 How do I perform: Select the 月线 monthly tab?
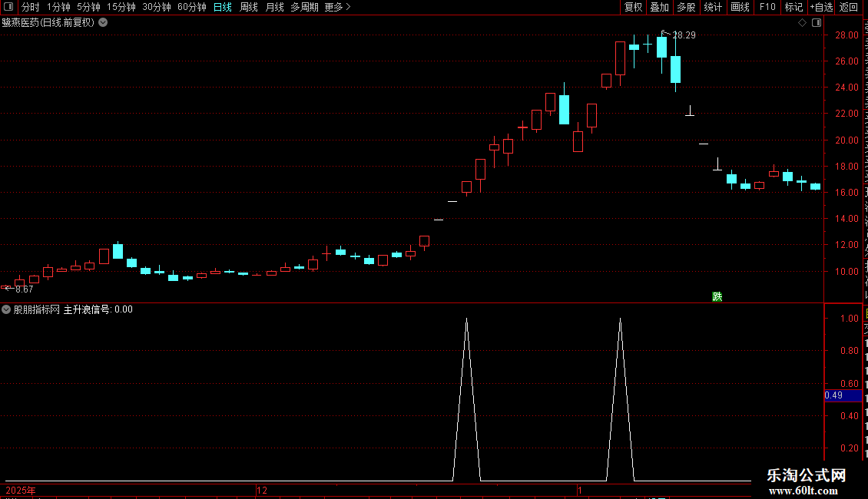click(274, 7)
